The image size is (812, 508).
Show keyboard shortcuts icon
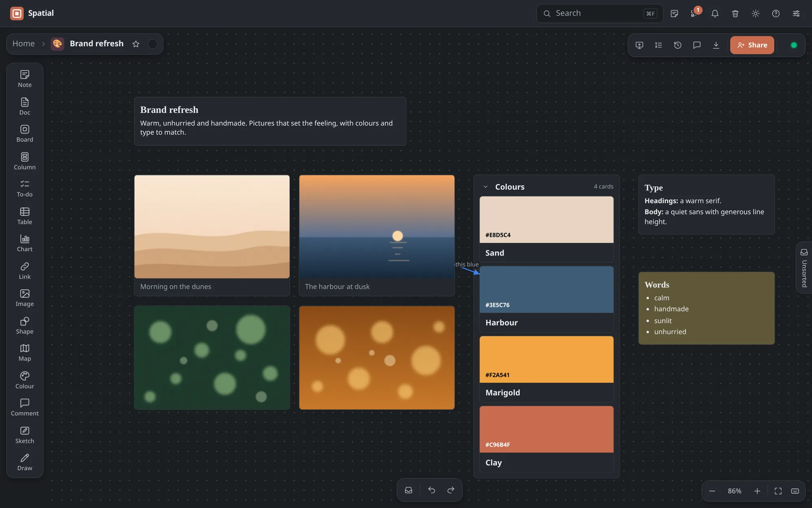click(795, 491)
